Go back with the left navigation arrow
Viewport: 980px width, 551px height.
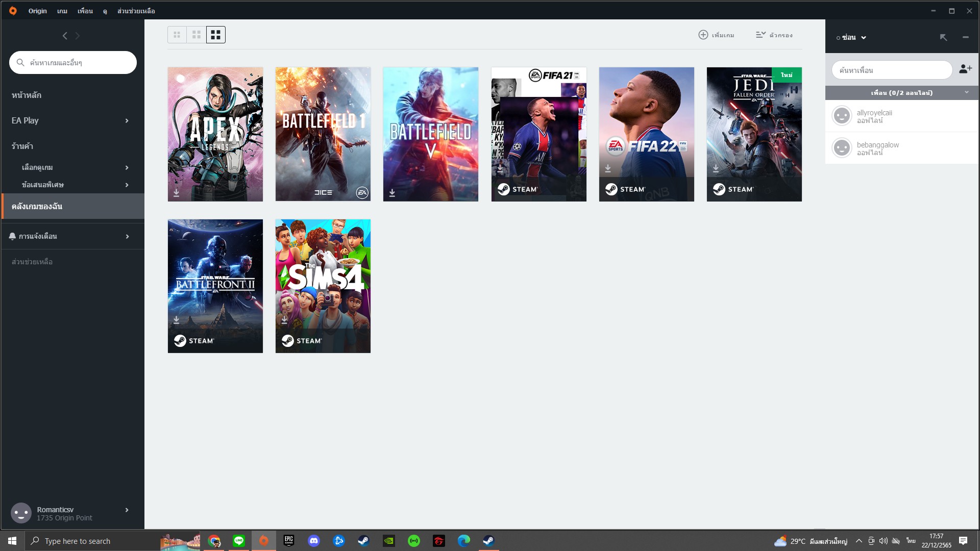[x=65, y=36]
